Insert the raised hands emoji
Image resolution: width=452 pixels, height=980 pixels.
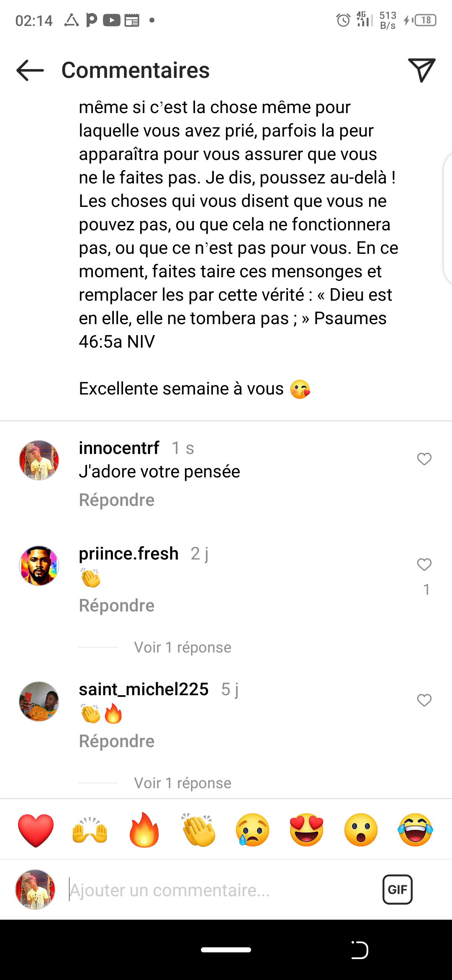point(90,830)
